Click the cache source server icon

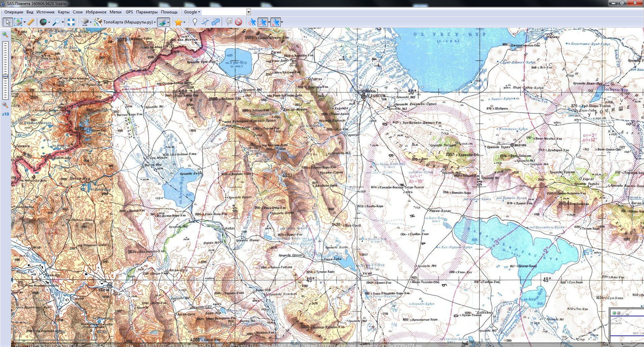click(85, 22)
